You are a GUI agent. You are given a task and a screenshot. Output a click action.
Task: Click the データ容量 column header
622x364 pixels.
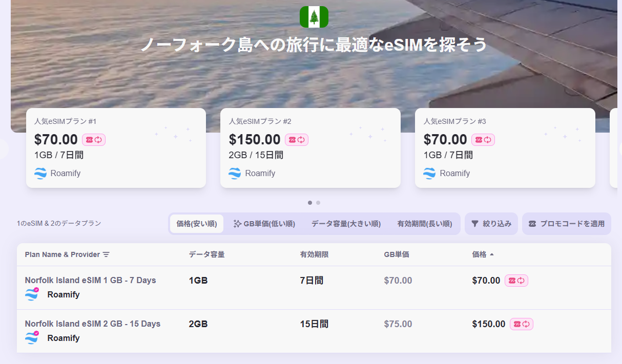206,254
